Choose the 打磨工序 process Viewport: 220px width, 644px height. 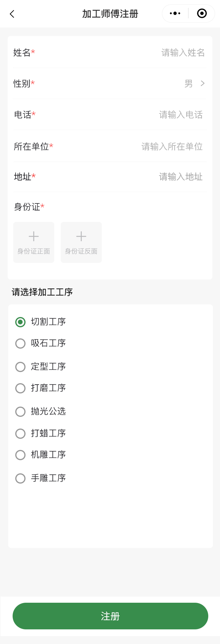tap(20, 388)
